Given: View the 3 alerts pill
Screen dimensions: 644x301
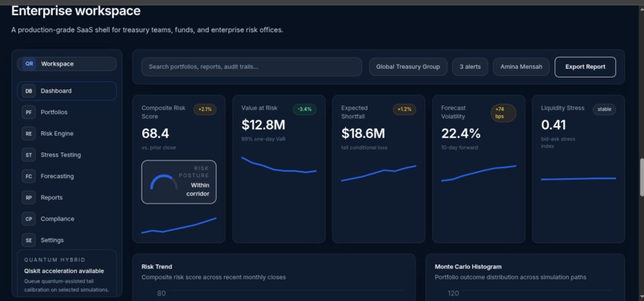Looking at the screenshot, I should click(470, 67).
